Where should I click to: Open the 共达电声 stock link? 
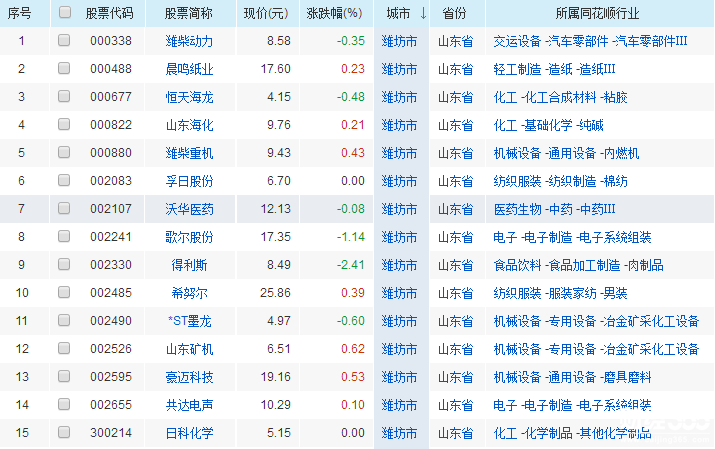coord(189,405)
